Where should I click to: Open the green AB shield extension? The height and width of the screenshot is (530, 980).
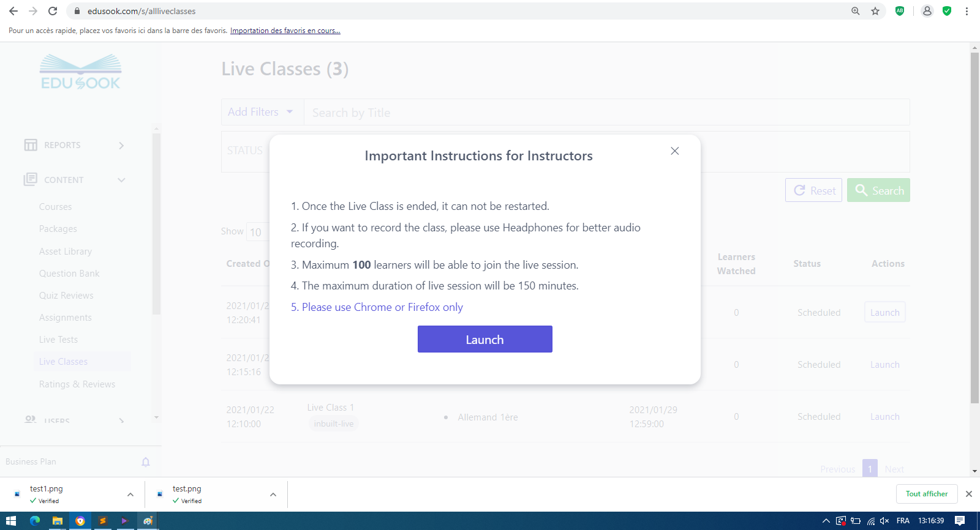(x=900, y=11)
